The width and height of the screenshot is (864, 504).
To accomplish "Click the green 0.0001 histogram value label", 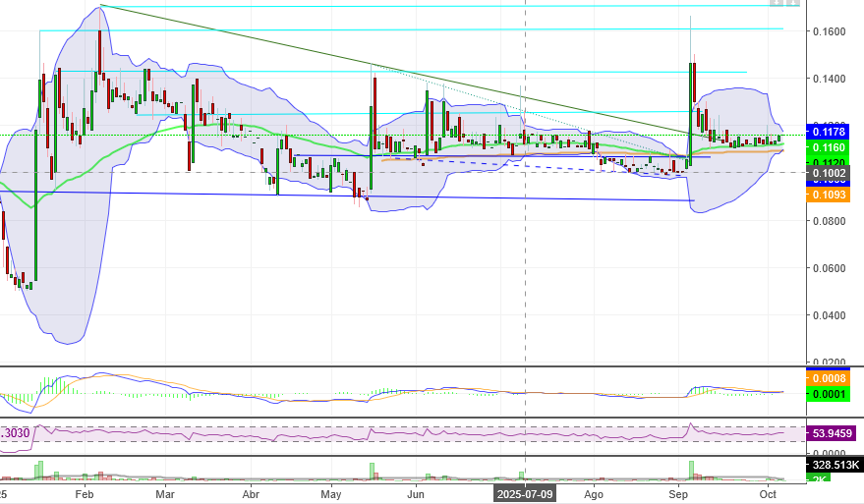I will [x=829, y=394].
